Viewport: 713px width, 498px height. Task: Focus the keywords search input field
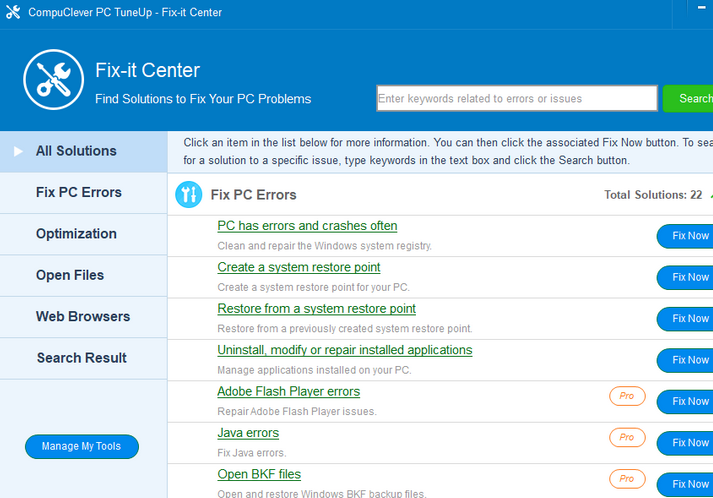(x=517, y=98)
